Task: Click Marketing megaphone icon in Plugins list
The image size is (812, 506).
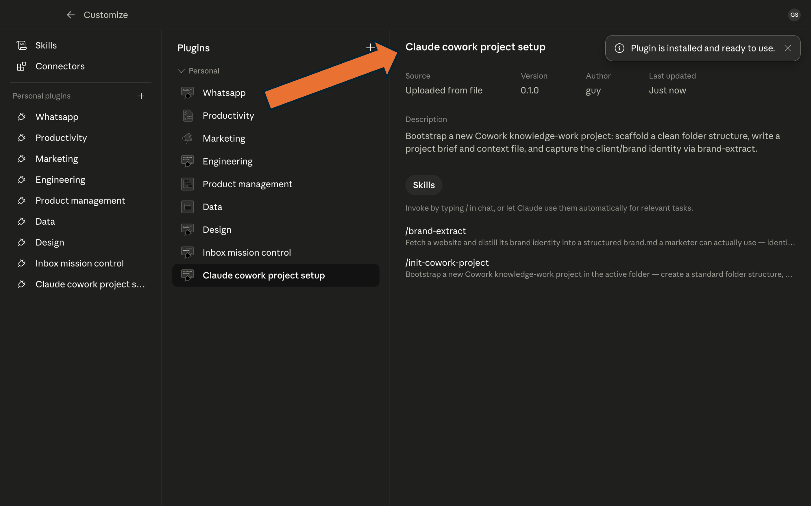Action: (x=187, y=138)
